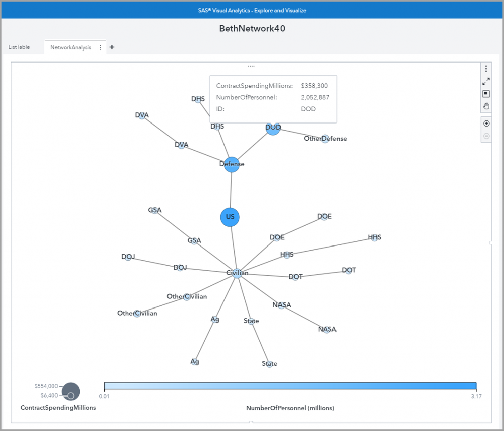
Task: Click the object drag handle dots
Action: [251, 66]
